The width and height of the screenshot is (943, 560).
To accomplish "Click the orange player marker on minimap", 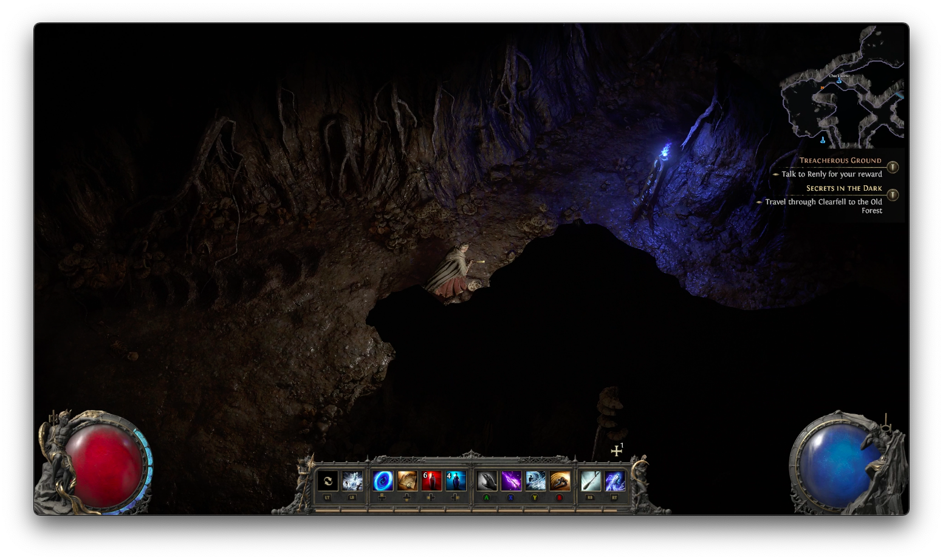I will (x=822, y=88).
